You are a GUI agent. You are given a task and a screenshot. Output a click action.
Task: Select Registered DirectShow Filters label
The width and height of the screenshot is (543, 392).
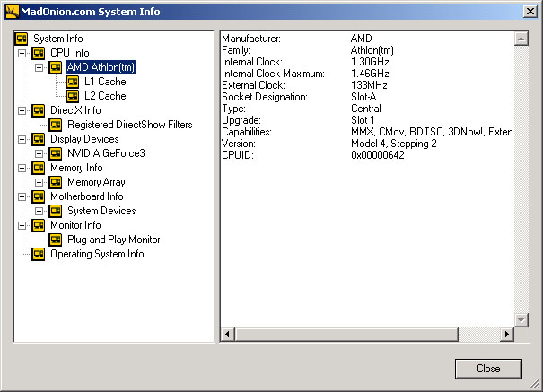click(x=130, y=125)
